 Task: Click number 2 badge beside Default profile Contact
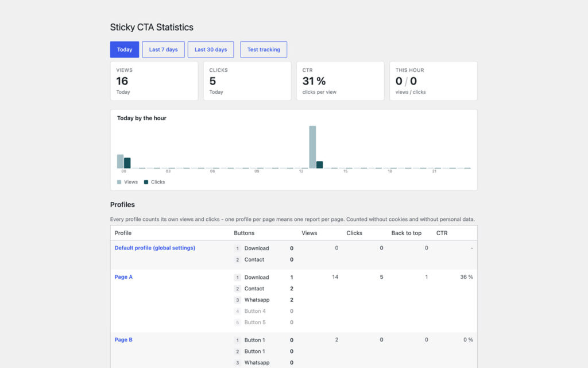[237, 259]
